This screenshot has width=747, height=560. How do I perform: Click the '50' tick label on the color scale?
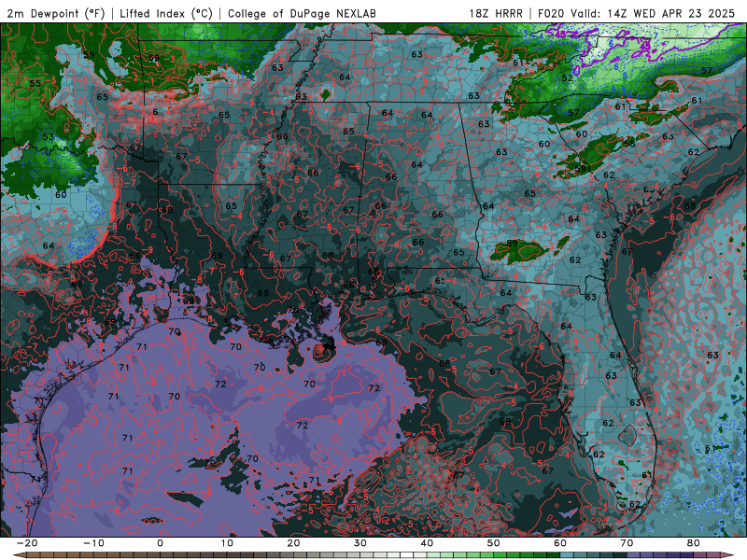[494, 543]
